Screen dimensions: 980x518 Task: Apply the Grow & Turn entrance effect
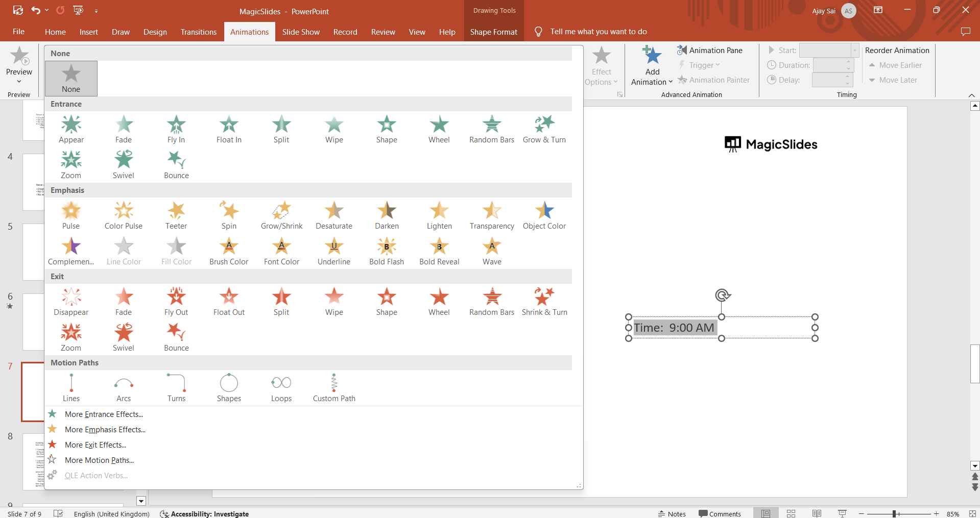click(x=544, y=129)
